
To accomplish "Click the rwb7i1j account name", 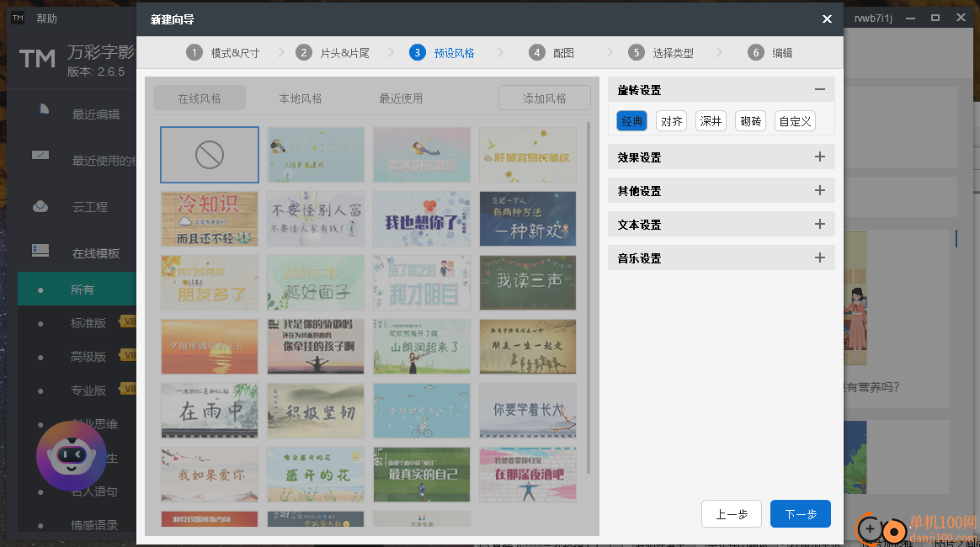I will click(873, 19).
